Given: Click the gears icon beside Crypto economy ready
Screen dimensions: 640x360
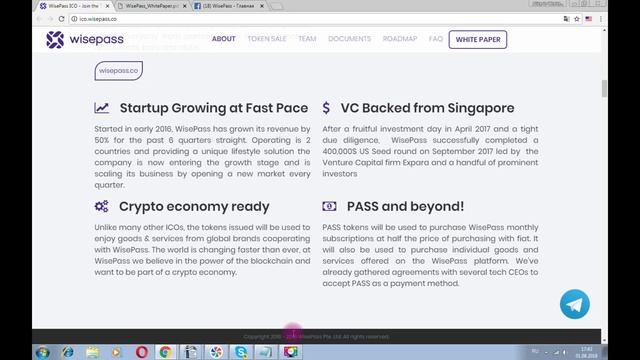Looking at the screenshot, I should click(x=102, y=206).
